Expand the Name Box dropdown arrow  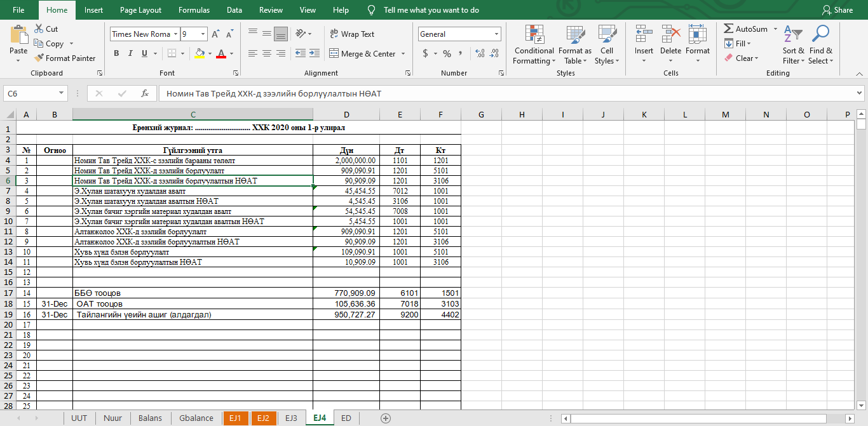pos(62,93)
